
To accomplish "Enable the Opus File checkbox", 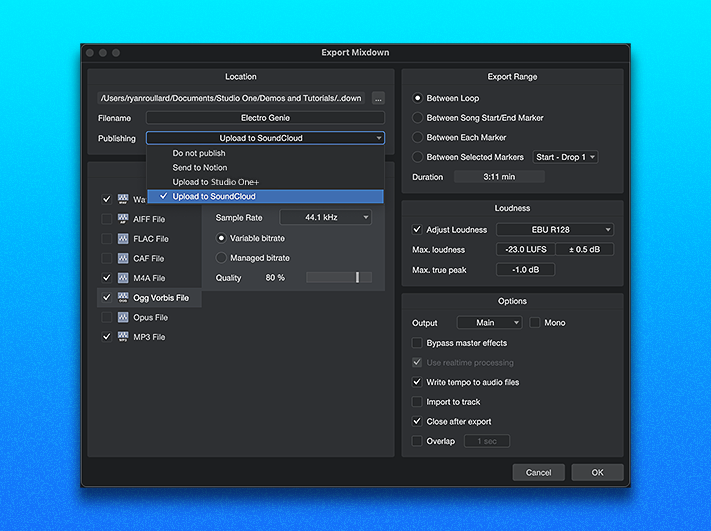I will 107,317.
